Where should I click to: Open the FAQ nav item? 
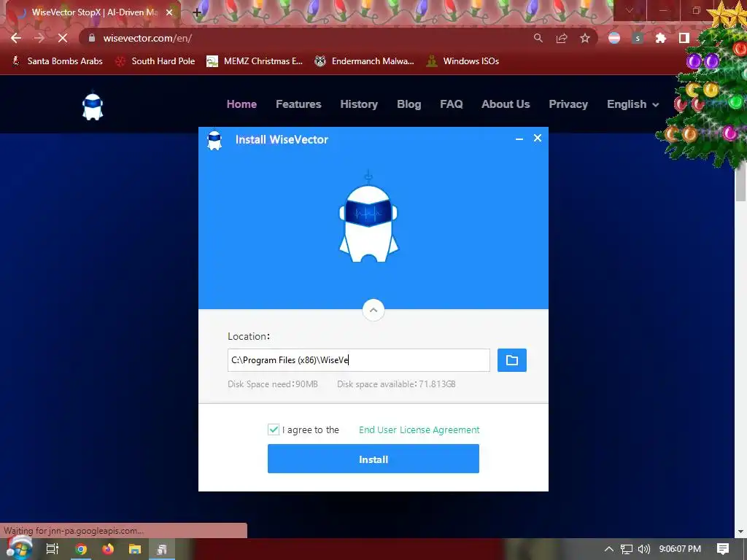(451, 104)
